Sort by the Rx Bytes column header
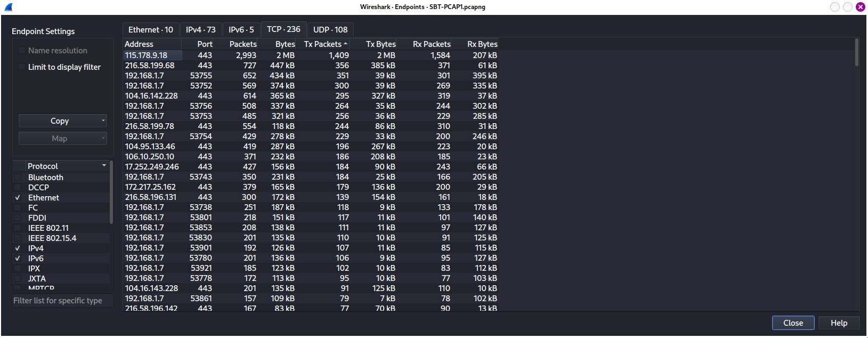 [x=482, y=44]
